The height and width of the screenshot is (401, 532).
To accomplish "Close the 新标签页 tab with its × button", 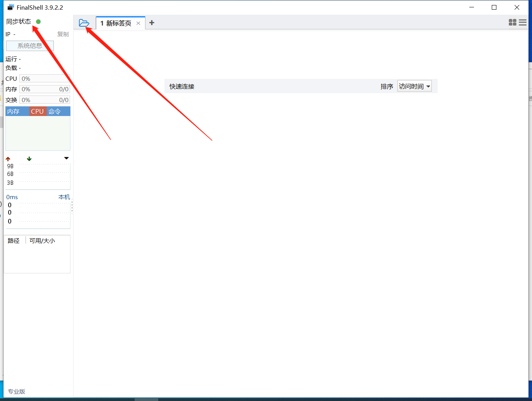I will coord(138,23).
